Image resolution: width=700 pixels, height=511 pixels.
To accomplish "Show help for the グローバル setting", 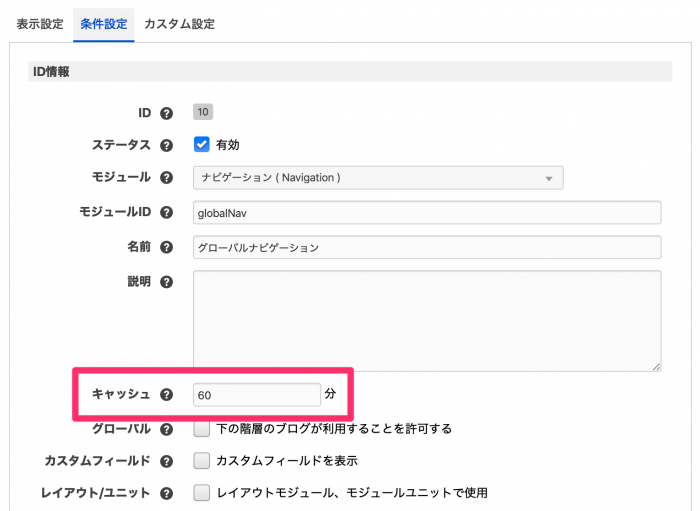I will [167, 429].
